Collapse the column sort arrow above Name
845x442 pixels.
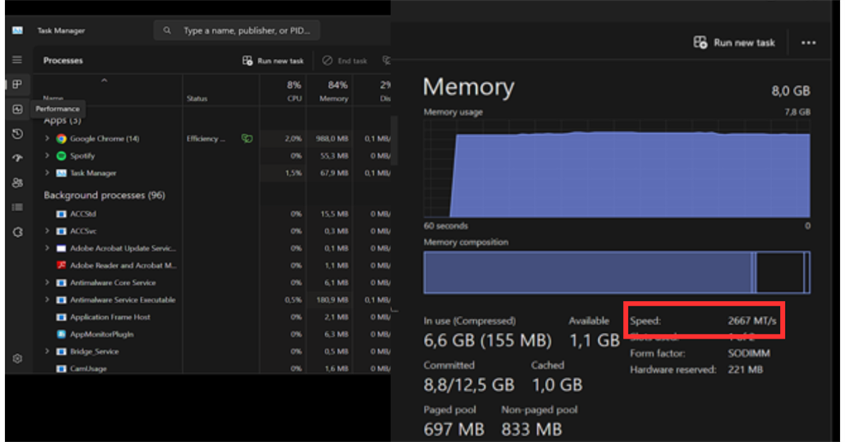point(105,80)
